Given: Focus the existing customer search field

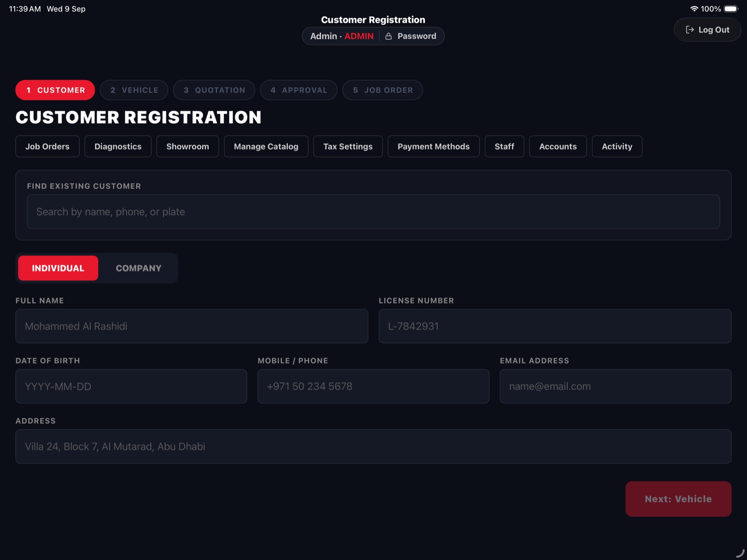Looking at the screenshot, I should tap(373, 212).
